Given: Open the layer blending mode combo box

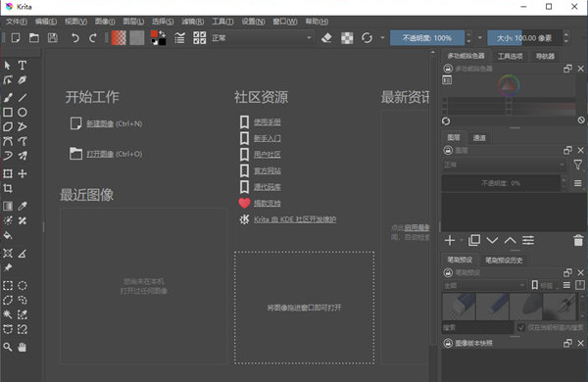Looking at the screenshot, I should tap(504, 165).
